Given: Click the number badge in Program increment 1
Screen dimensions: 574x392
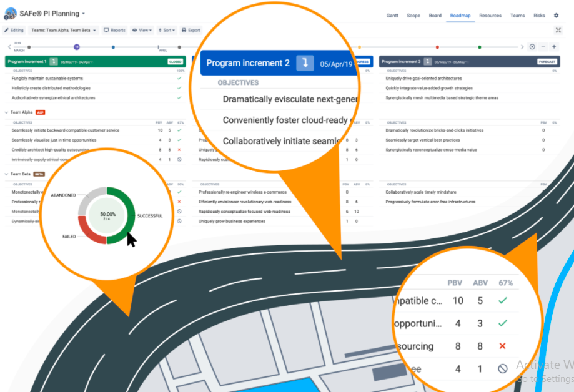Looking at the screenshot, I should point(54,62).
